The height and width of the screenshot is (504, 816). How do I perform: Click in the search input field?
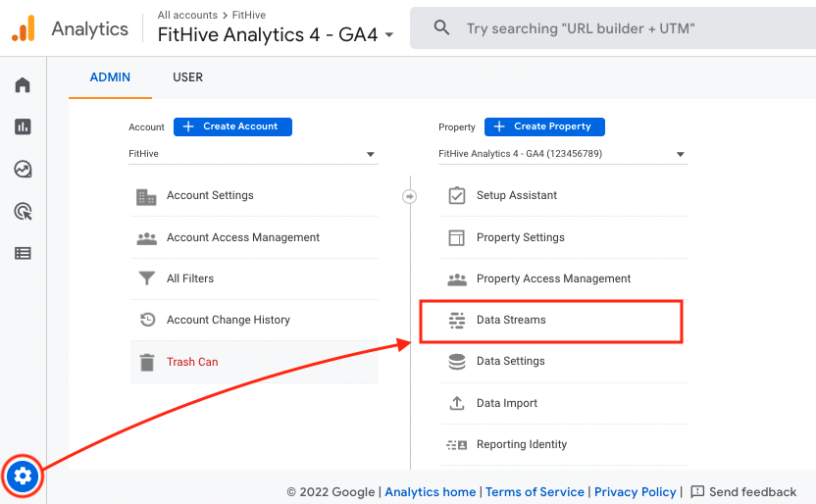pos(625,28)
